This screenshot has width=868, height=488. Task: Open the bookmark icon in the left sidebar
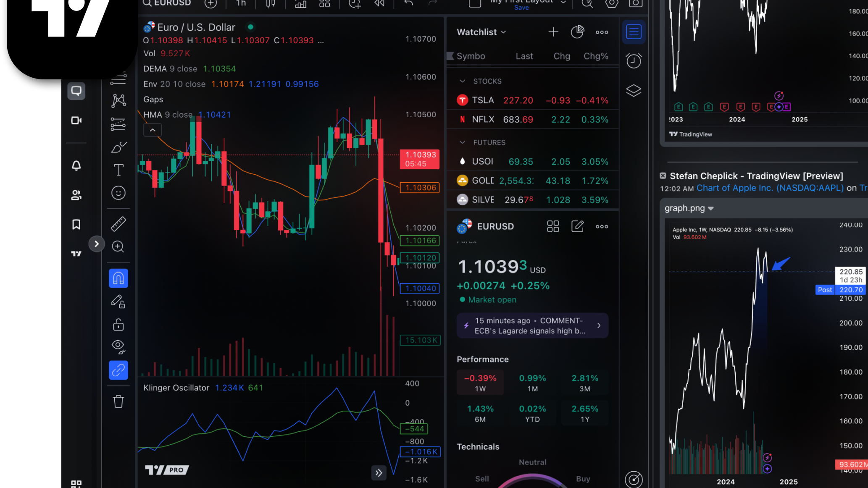point(76,224)
